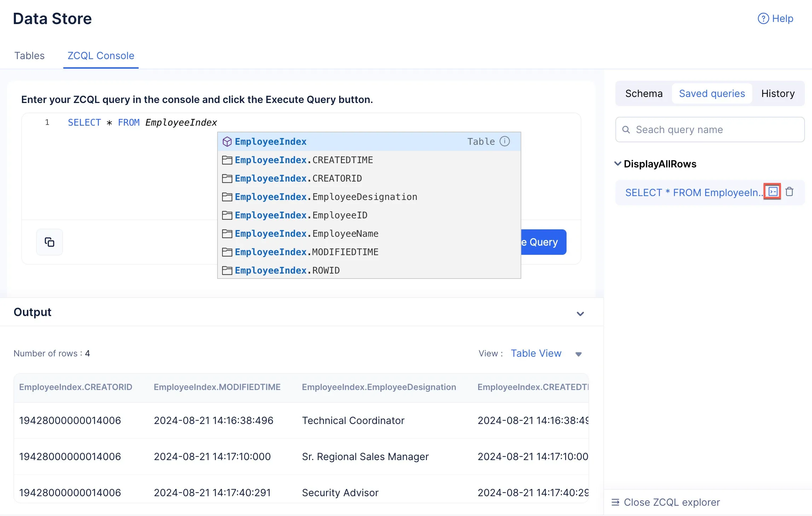
Task: Collapse the DisplayAllRows saved query
Action: 617,164
